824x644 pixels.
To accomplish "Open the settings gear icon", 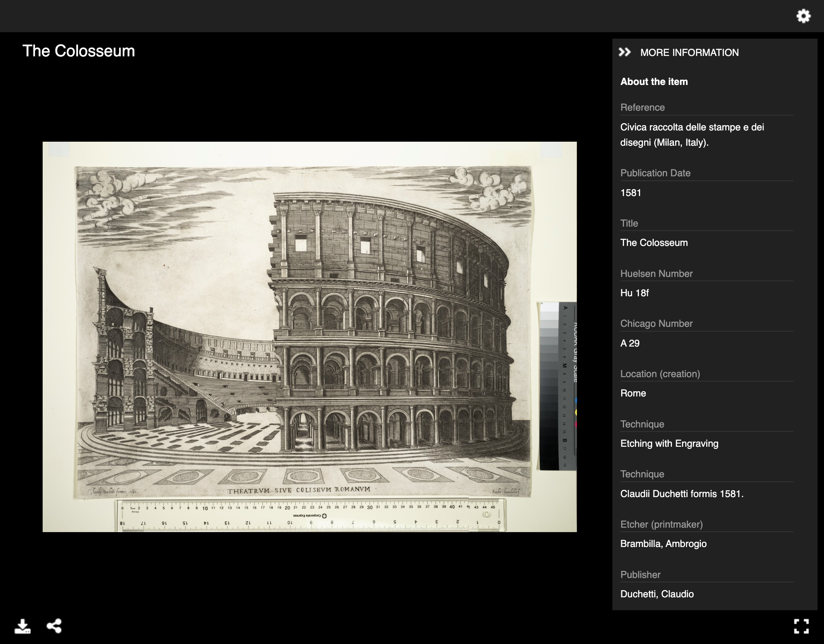I will [x=803, y=16].
